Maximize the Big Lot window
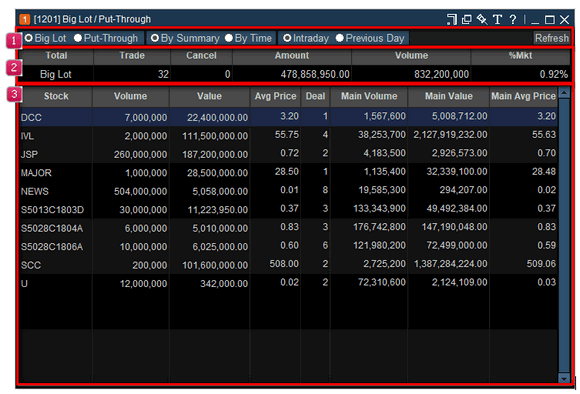 point(550,20)
